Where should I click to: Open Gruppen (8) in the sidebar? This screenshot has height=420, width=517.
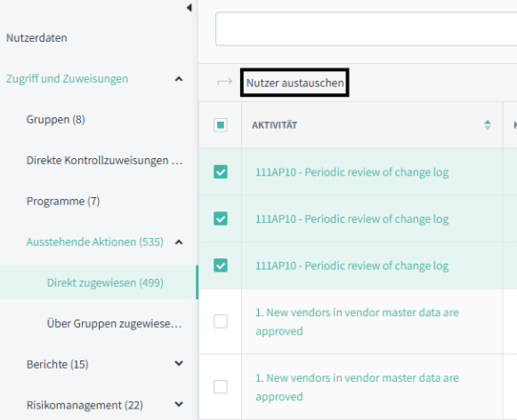pos(56,119)
